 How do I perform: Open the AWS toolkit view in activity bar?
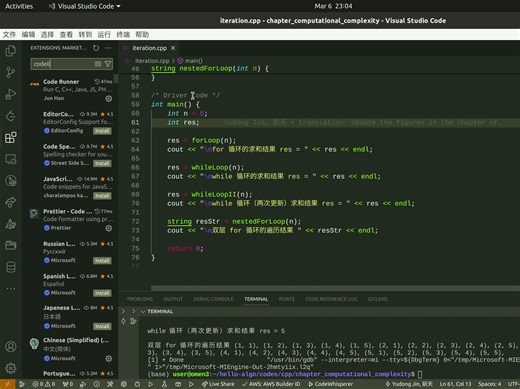click(x=11, y=224)
